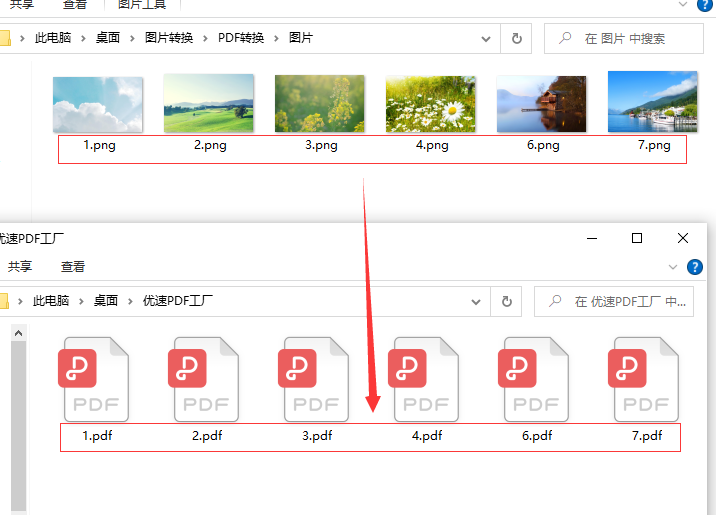The width and height of the screenshot is (716, 515).
Task: Expand chevron after PDF转换 breadcrumb
Action: point(276,39)
